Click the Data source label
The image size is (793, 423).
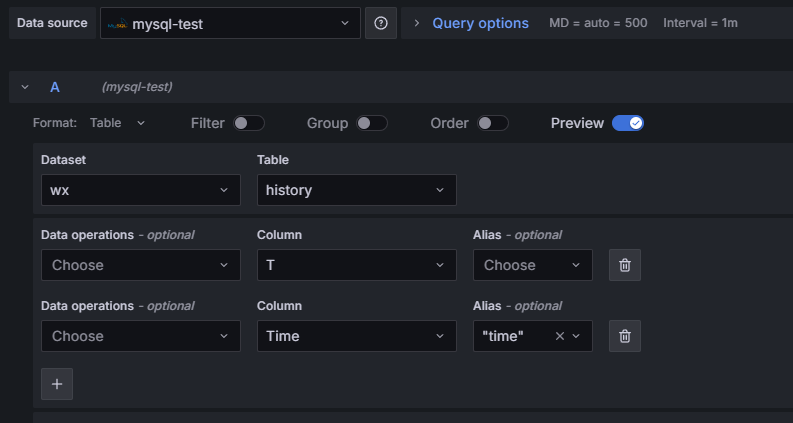coord(52,23)
